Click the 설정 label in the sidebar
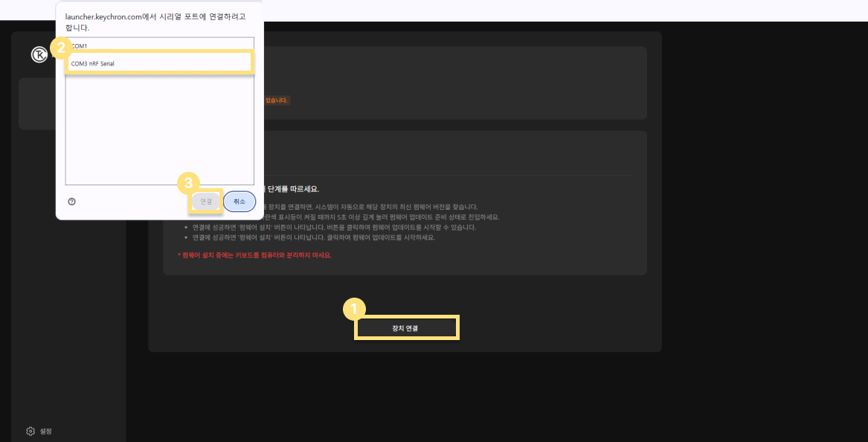The image size is (868, 442). click(46, 431)
